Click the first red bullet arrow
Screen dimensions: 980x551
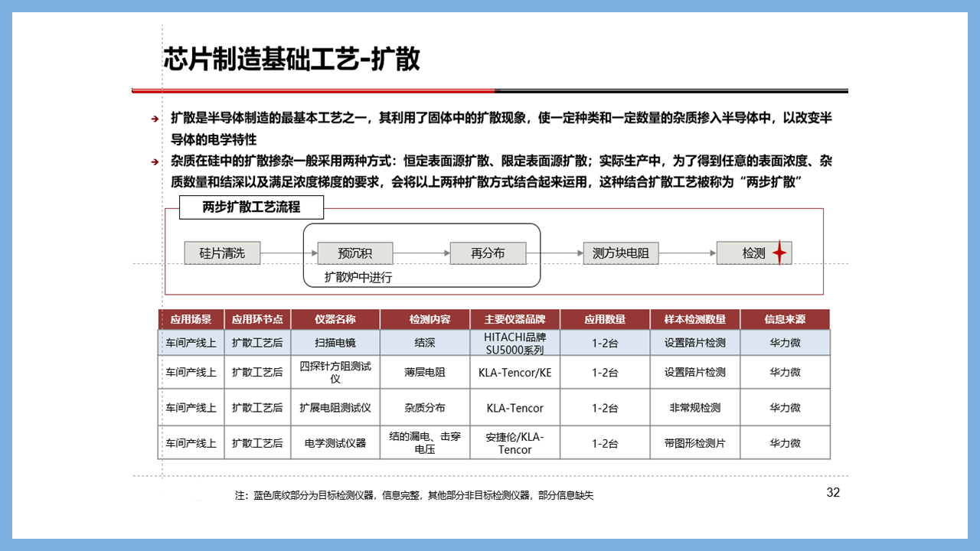click(154, 119)
